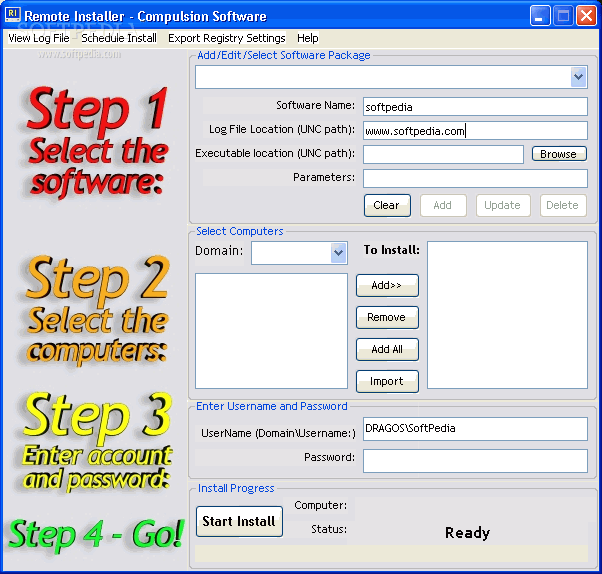Click the Clear button
The height and width of the screenshot is (574, 602).
click(387, 205)
